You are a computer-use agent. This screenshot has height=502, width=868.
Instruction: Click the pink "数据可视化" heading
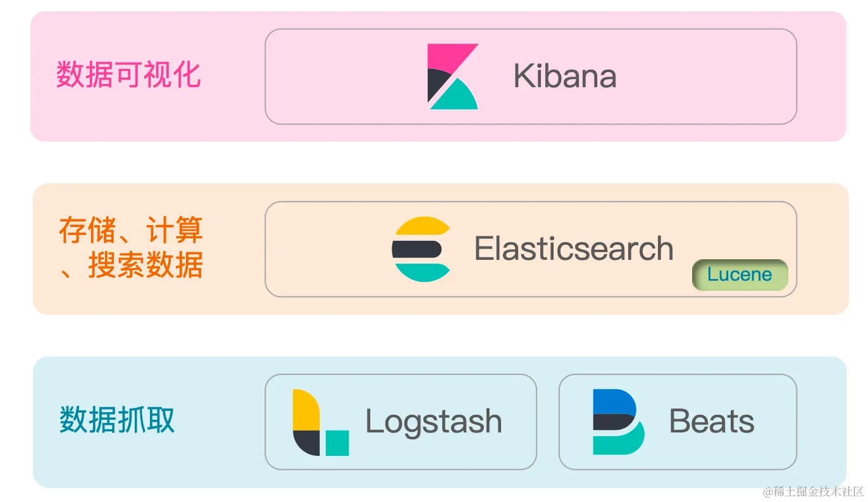pos(128,75)
